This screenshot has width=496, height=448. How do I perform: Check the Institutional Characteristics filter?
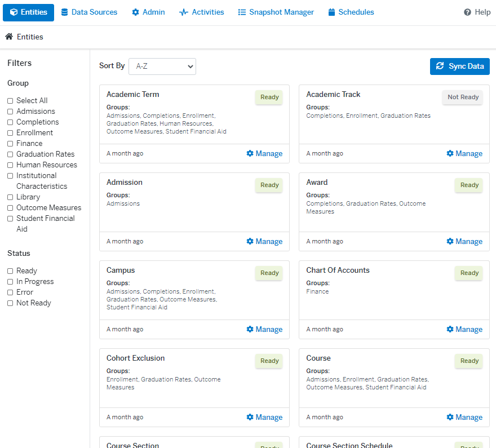click(x=10, y=176)
